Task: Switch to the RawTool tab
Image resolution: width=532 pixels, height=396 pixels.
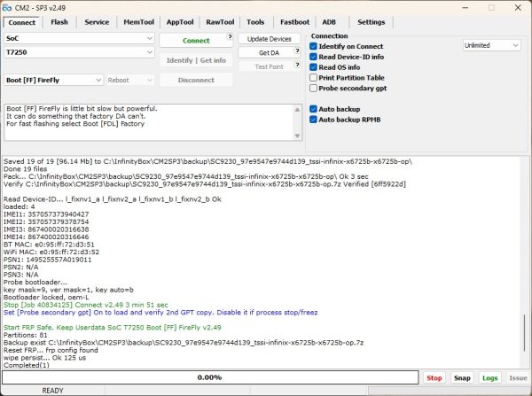Action: point(220,22)
